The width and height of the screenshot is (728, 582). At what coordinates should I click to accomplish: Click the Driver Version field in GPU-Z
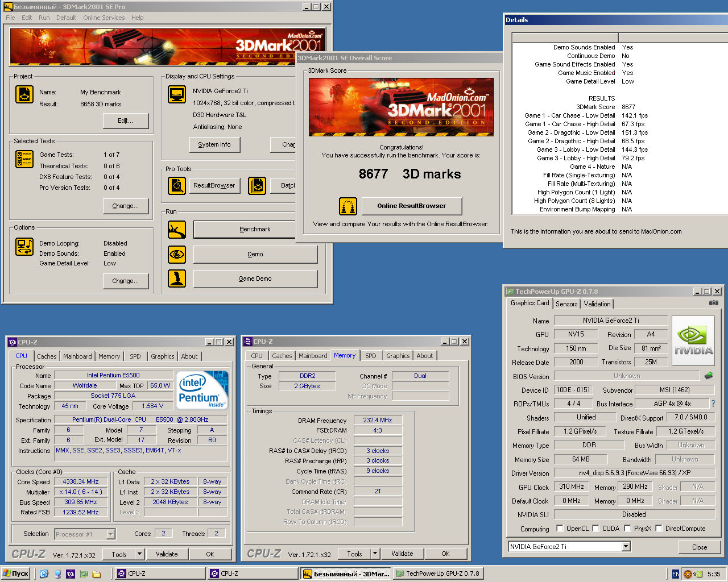pos(635,473)
